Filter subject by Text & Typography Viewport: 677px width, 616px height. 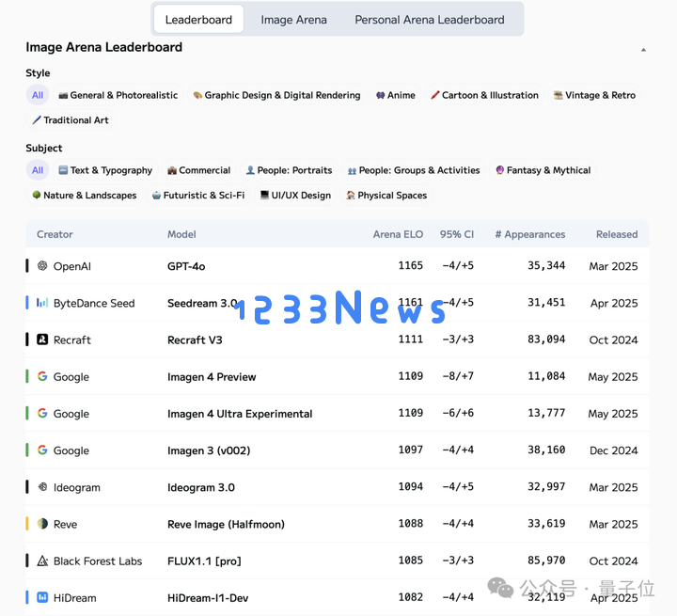[105, 170]
